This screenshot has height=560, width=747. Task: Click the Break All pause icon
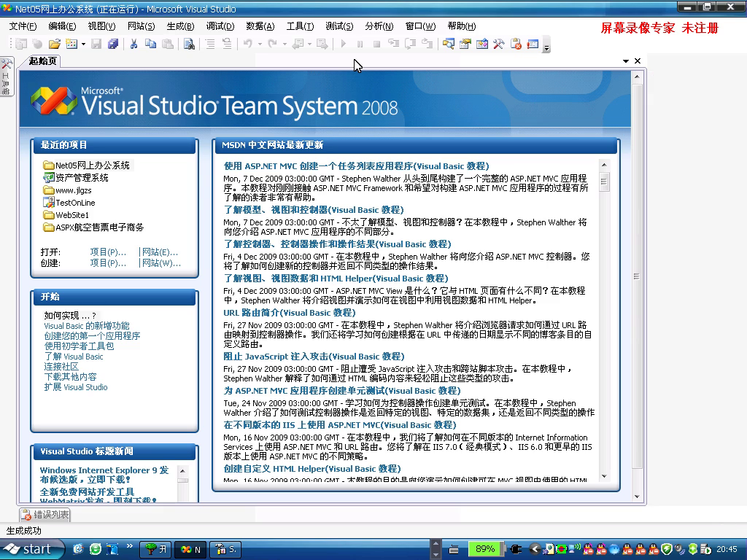point(360,44)
